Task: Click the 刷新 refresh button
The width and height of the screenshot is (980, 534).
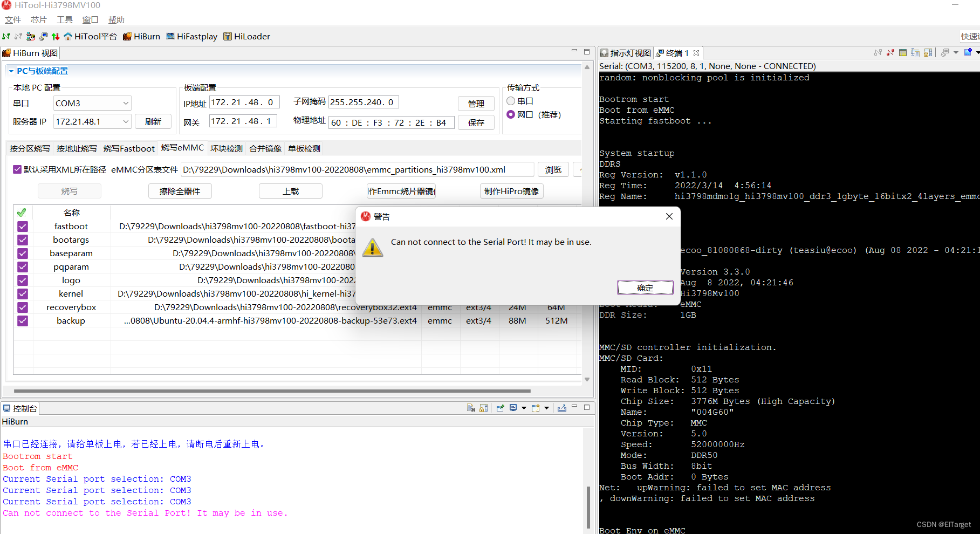Action: (x=153, y=121)
